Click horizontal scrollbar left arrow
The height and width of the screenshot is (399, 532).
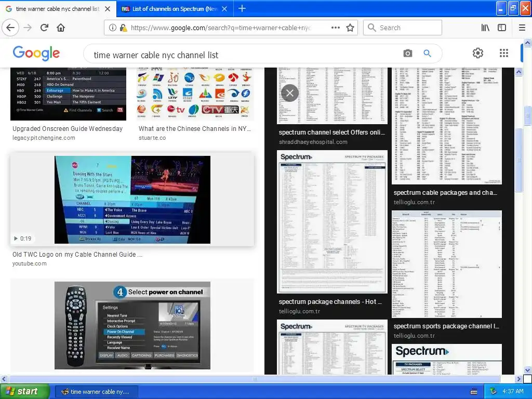pyautogui.click(x=4, y=379)
